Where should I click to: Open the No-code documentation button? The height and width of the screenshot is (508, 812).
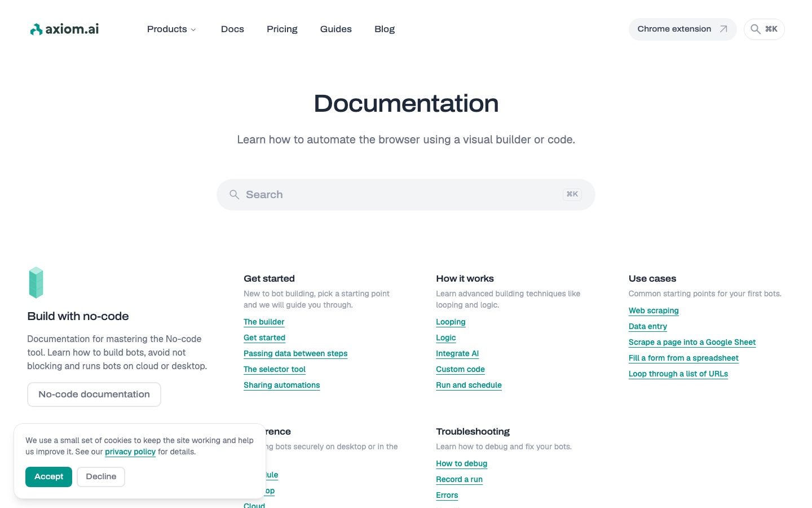coord(94,395)
